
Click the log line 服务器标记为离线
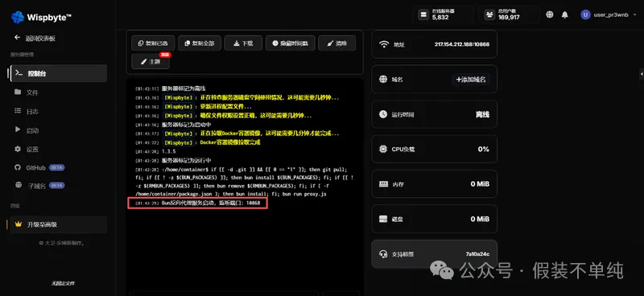point(184,88)
